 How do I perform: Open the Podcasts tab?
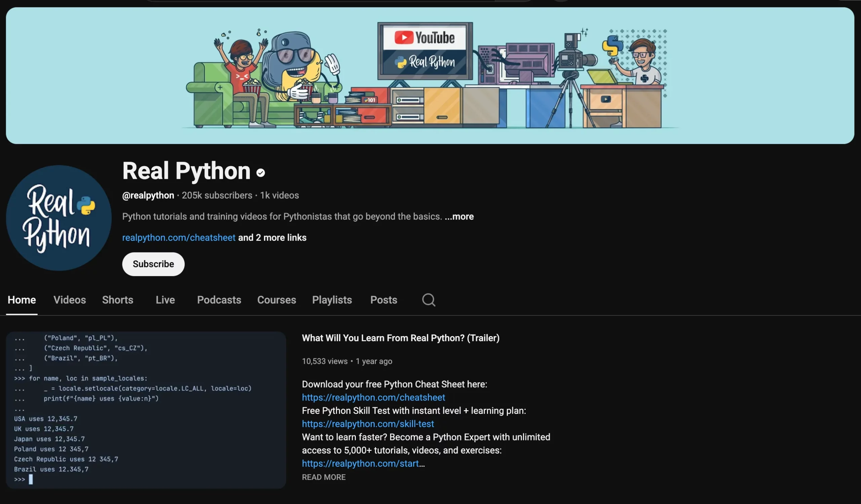pos(219,300)
